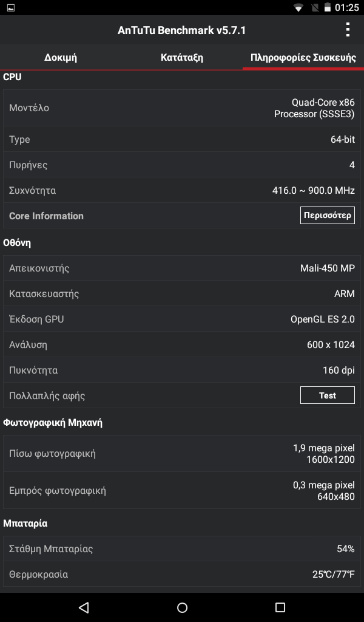Viewport: 364px width, 622px height.
Task: Tap the no-SIM signal icon
Action: [315, 7]
